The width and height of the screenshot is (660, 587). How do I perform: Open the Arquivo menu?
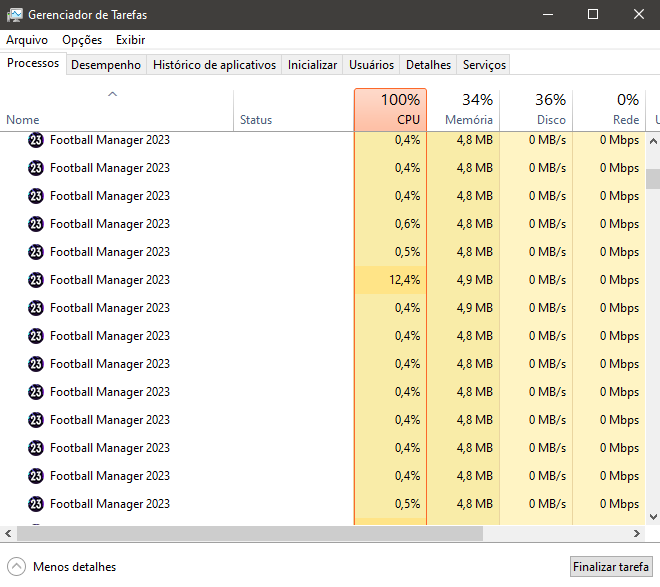27,40
